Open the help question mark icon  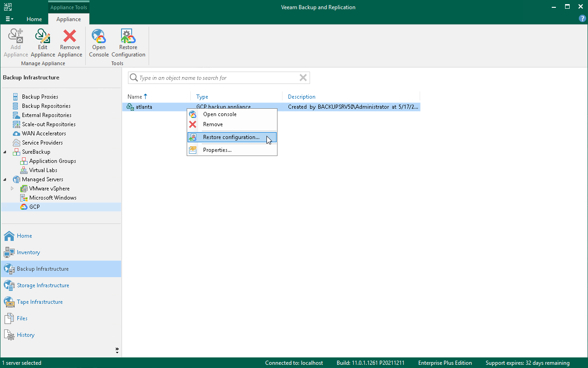coord(582,19)
